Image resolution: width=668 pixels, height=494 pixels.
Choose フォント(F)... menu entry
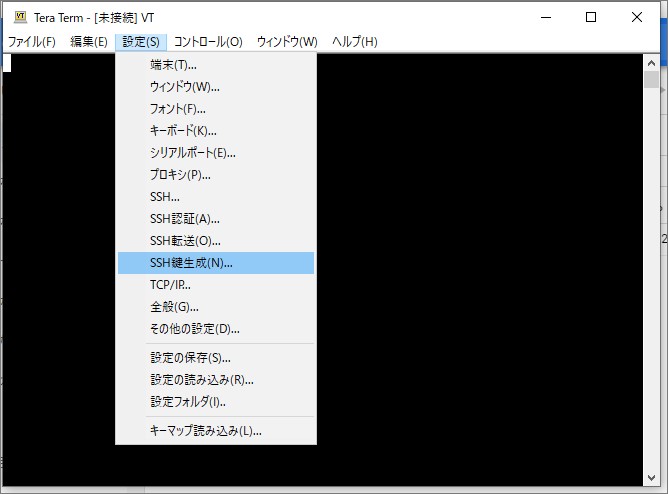216,109
